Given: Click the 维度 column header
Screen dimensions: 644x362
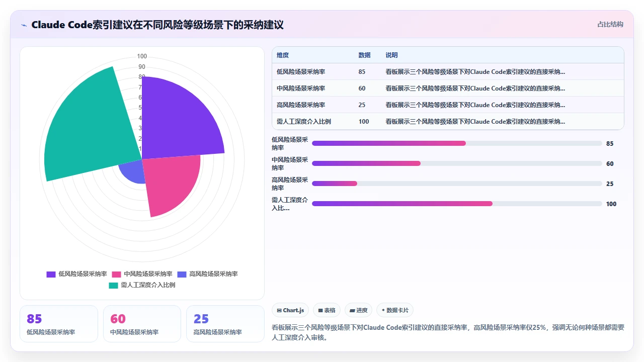Looking at the screenshot, I should (x=283, y=55).
